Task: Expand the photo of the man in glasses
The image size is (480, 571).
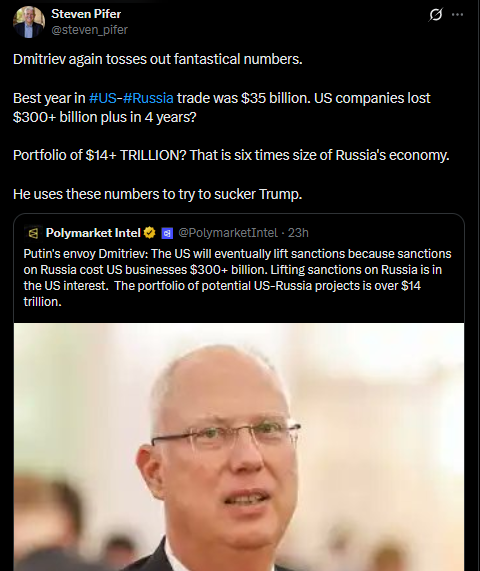Action: [x=239, y=447]
